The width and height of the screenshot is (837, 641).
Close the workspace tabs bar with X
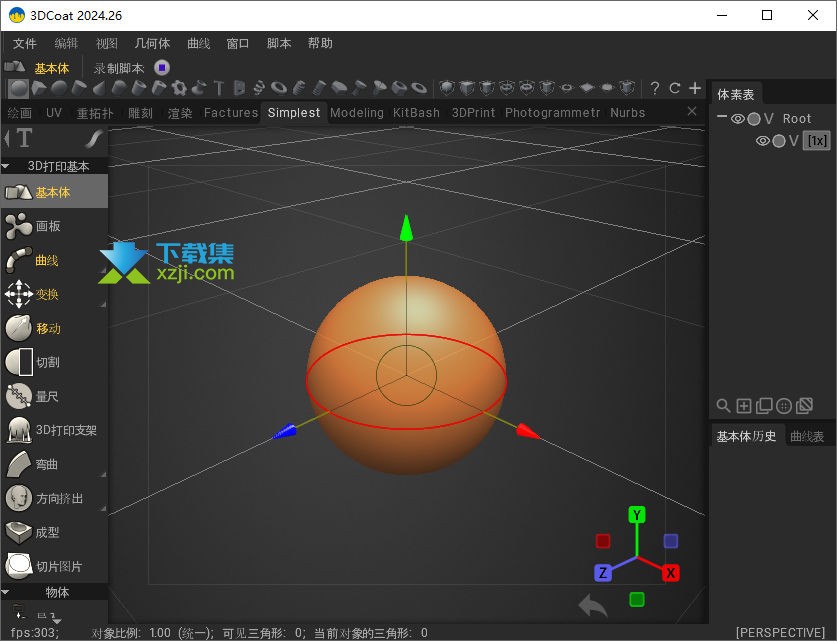[x=692, y=111]
